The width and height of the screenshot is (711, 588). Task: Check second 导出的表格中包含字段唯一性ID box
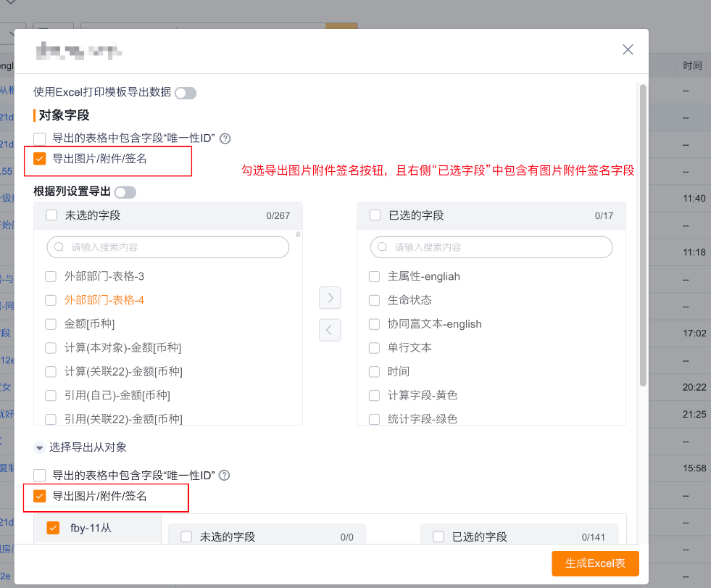[x=40, y=476]
